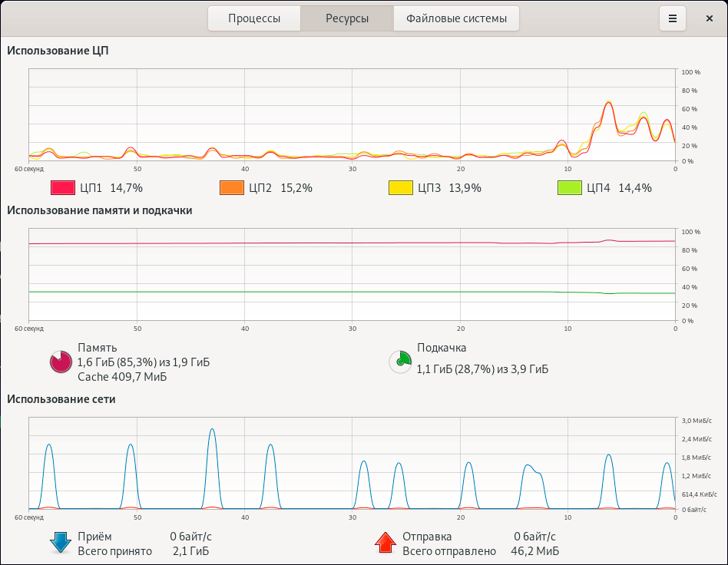This screenshot has height=565, width=728.
Task: Click the Память usage text
Action: tap(144, 362)
